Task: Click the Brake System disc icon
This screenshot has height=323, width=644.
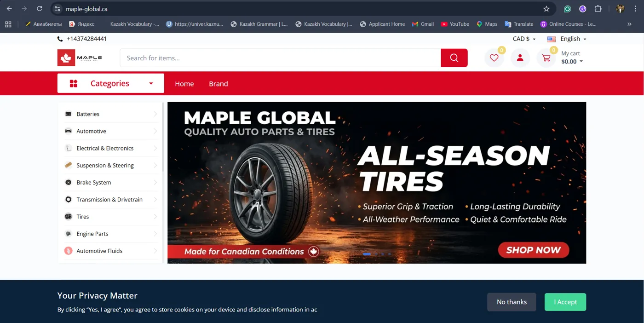Action: [x=68, y=182]
